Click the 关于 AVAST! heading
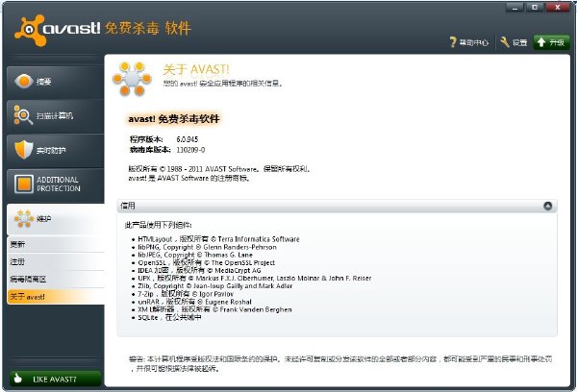 (196, 69)
